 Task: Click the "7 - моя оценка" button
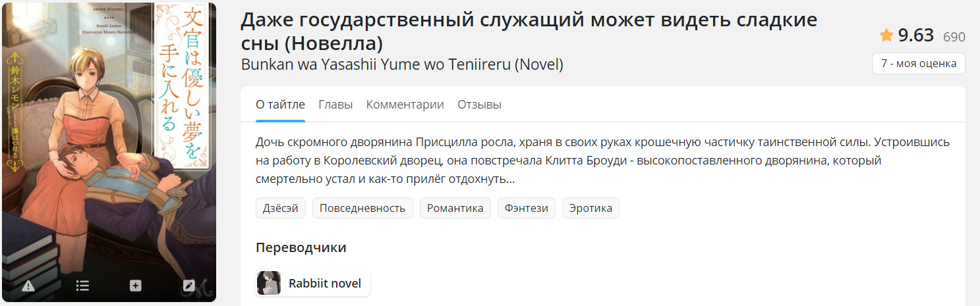tap(918, 64)
